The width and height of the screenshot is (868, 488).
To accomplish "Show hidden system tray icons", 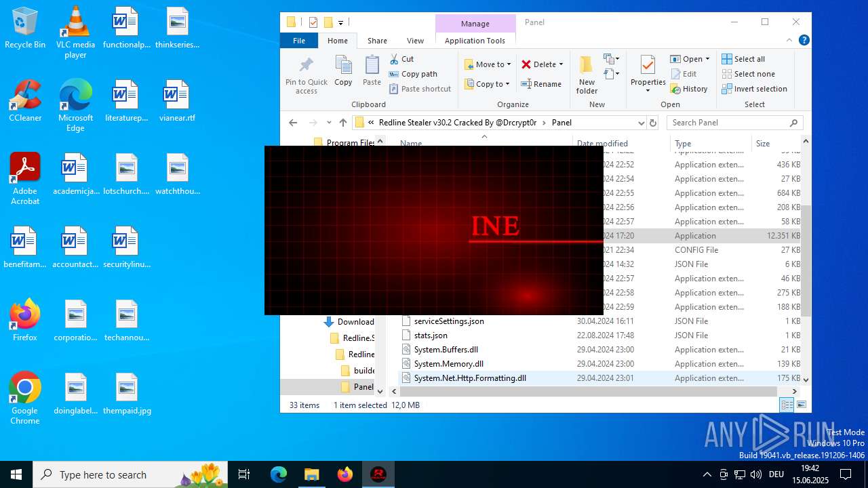I will click(707, 474).
